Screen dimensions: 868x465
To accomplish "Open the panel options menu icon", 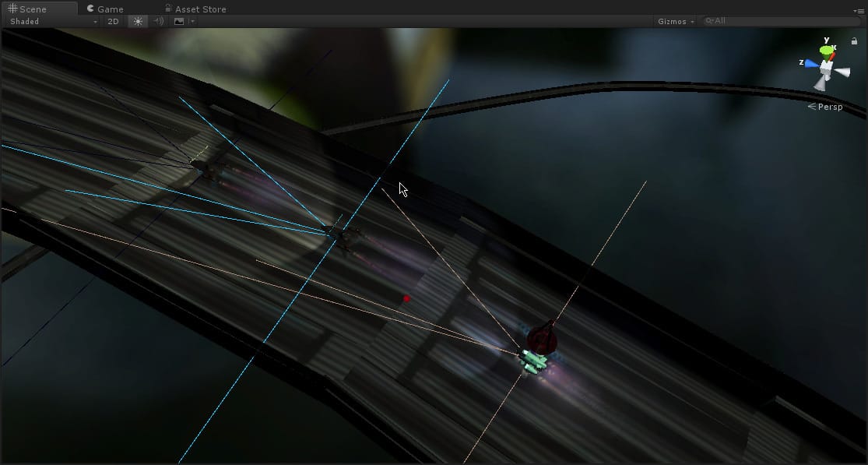I will click(859, 10).
